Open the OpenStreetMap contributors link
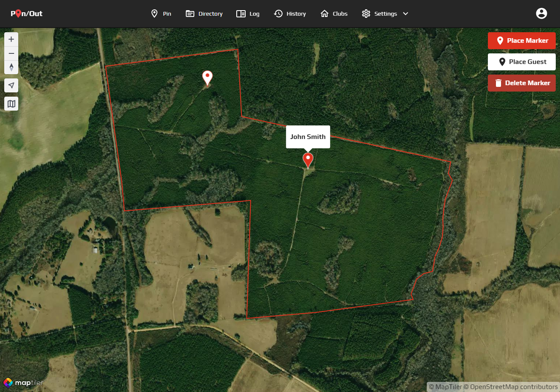This screenshot has height=392, width=560. pos(514,387)
